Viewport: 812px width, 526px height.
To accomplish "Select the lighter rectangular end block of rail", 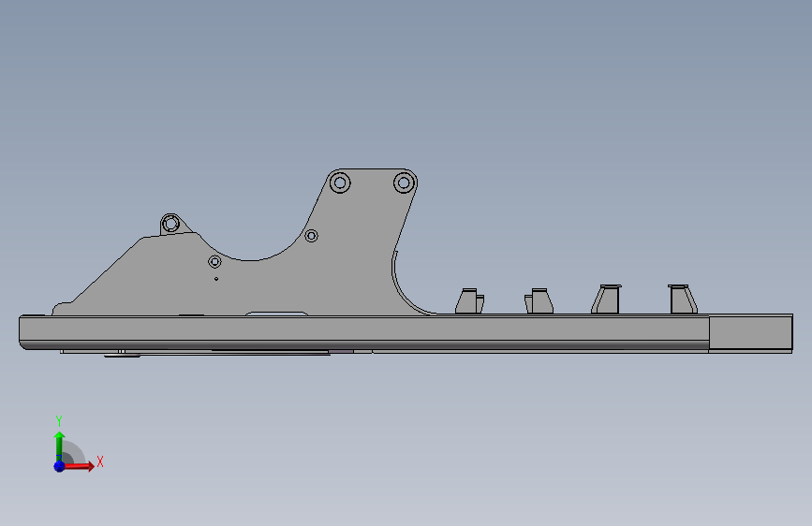I will click(751, 334).
